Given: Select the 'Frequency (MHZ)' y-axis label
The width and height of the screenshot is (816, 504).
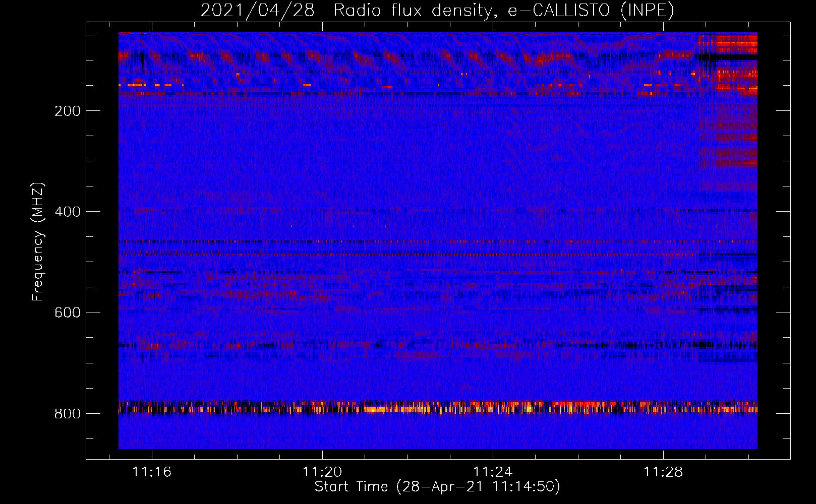Looking at the screenshot, I should tap(38, 242).
